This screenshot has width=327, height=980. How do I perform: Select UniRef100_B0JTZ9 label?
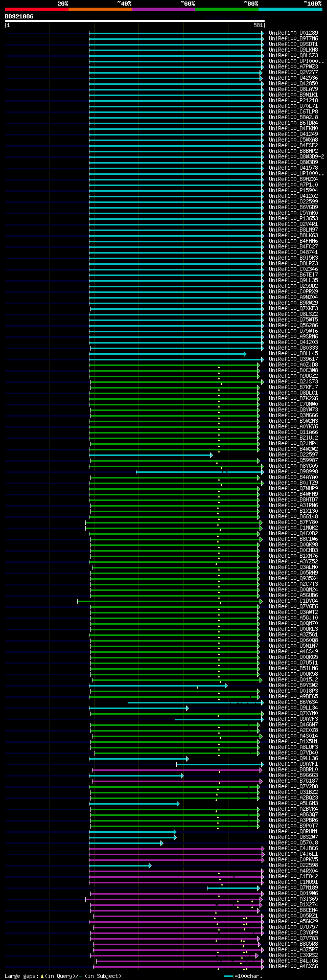(x=293, y=483)
